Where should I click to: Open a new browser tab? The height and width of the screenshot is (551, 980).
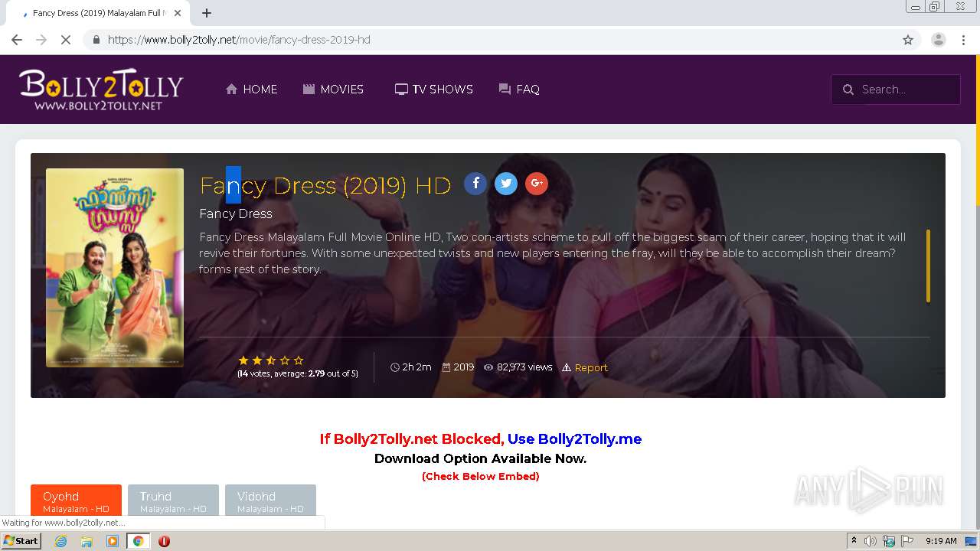207,13
